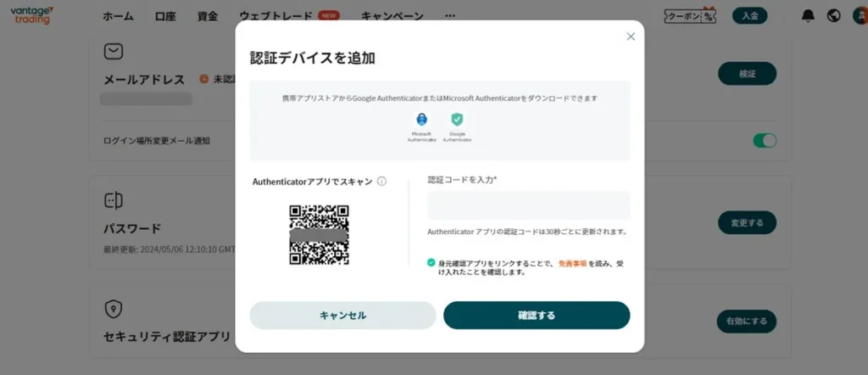868x375 pixels.
Task: Click the password section icon
Action: click(114, 200)
